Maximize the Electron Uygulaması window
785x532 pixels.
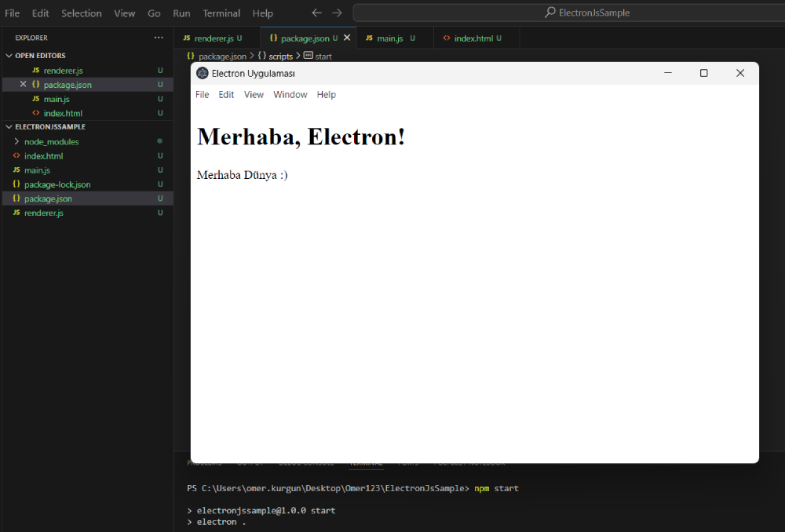coord(704,73)
